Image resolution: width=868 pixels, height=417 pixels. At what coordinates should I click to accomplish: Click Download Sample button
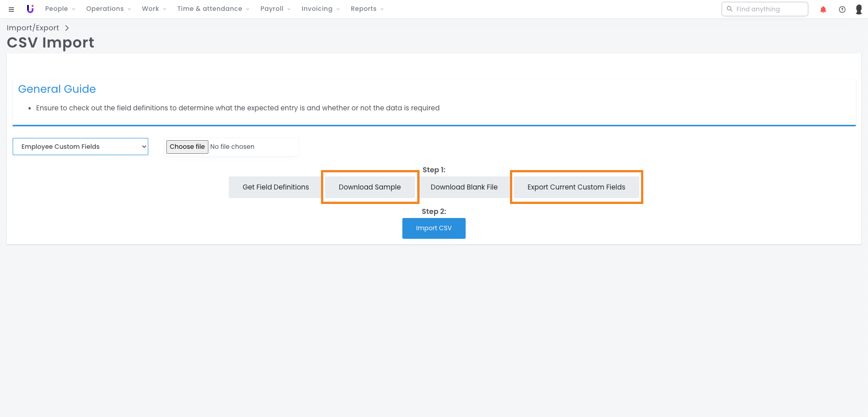click(x=369, y=187)
